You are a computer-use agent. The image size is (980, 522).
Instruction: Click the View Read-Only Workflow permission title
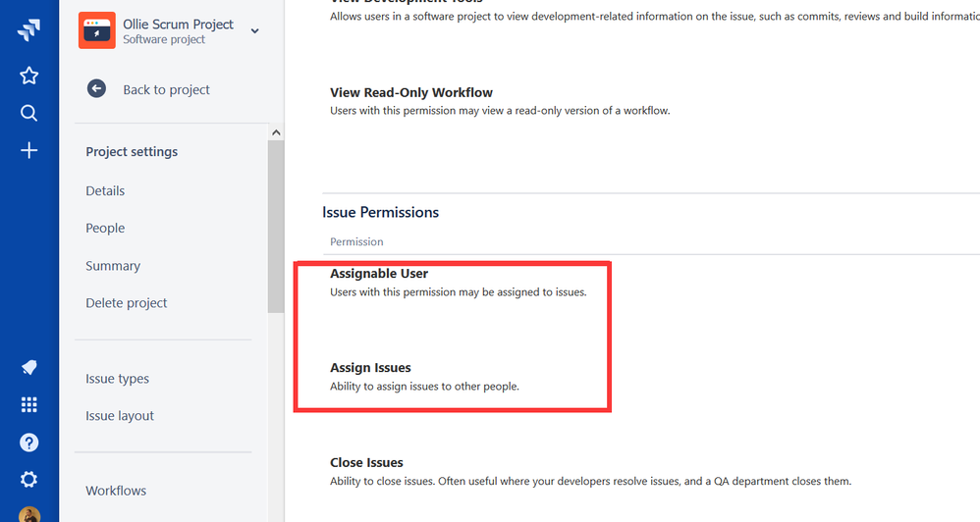coord(411,92)
